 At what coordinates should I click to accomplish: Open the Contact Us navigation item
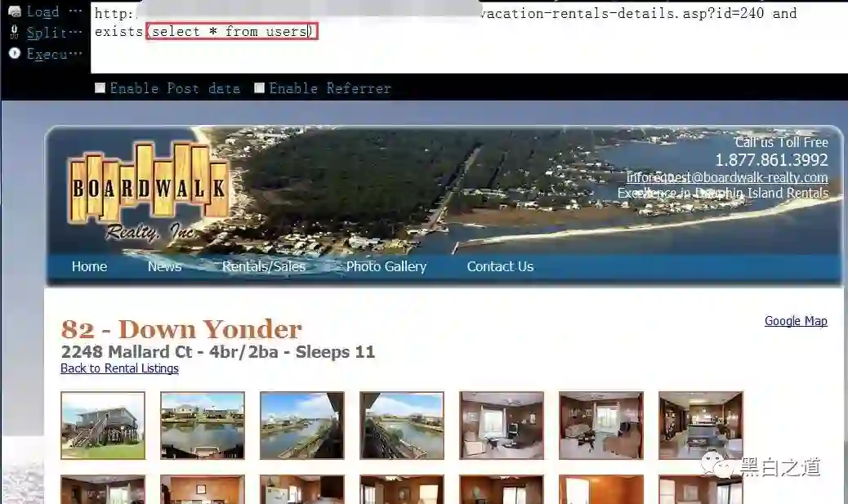pos(500,266)
